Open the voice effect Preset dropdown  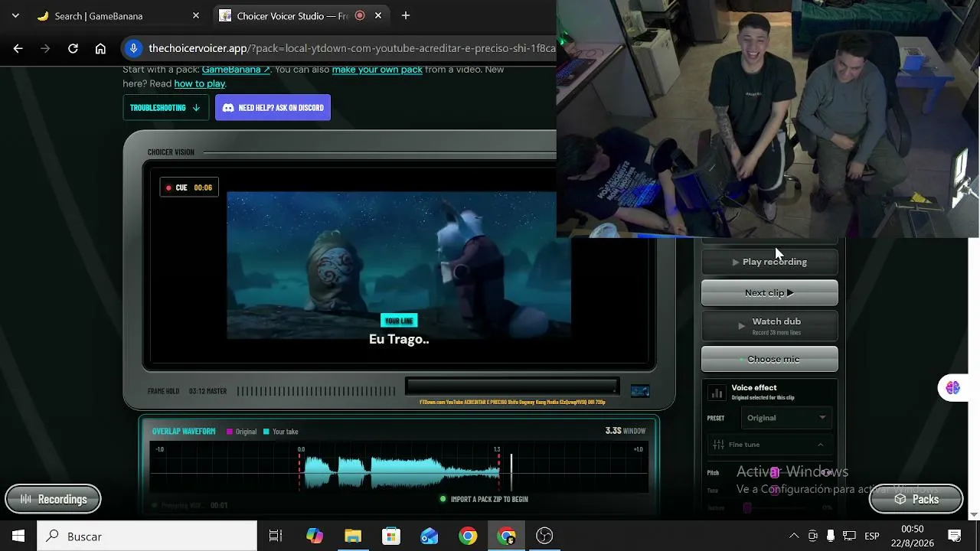pyautogui.click(x=786, y=418)
